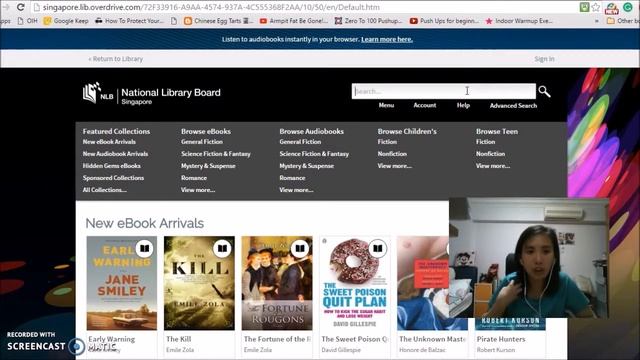Open The Kill book cover thumbnail
The width and height of the screenshot is (640, 360).
pos(199,283)
